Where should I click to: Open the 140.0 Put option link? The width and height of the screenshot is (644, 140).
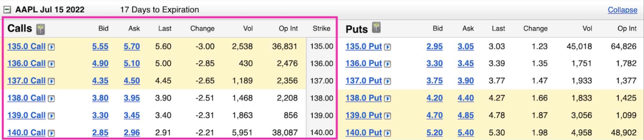[x=363, y=133]
